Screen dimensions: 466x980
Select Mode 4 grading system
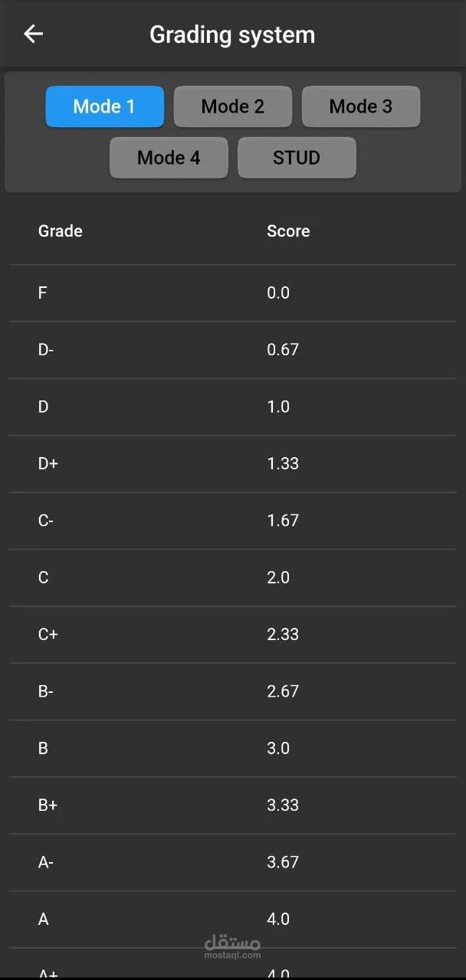(x=169, y=157)
